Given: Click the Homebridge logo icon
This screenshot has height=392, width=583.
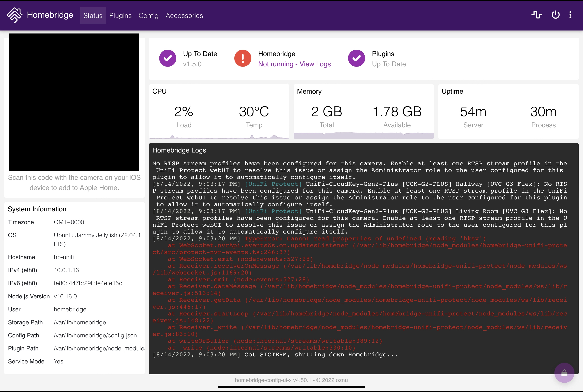Looking at the screenshot, I should click(x=14, y=15).
